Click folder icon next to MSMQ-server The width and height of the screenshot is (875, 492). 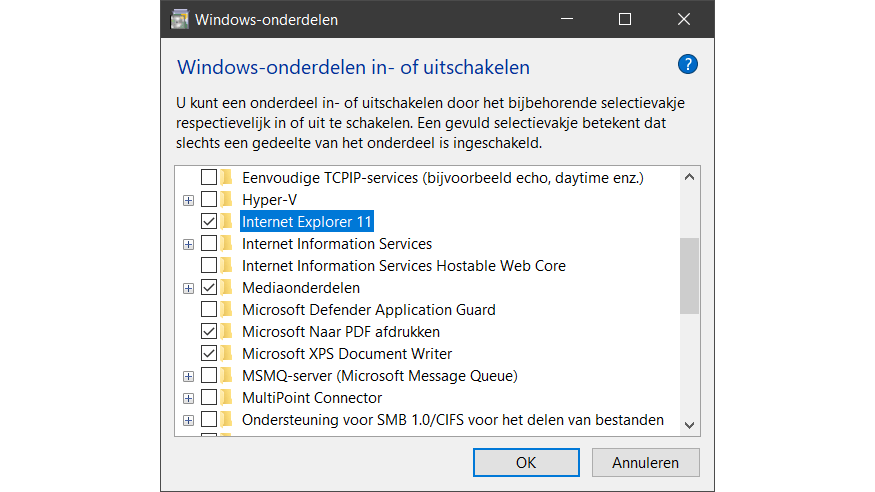tap(227, 376)
